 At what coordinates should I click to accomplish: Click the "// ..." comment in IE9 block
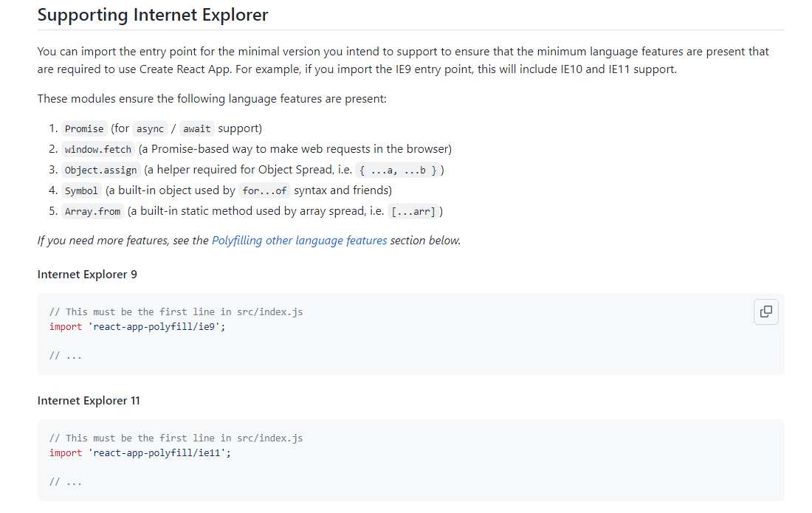(66, 356)
